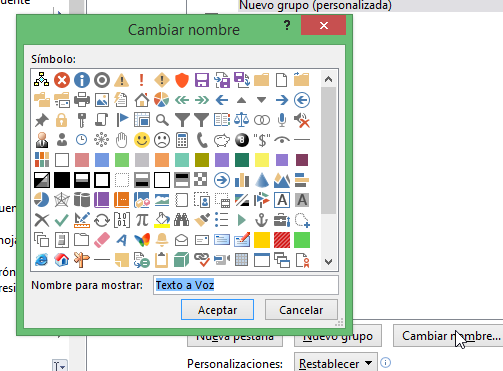The width and height of the screenshot is (503, 371).
Task: Click the symbol list scrollbar thumb
Action: tap(328, 150)
